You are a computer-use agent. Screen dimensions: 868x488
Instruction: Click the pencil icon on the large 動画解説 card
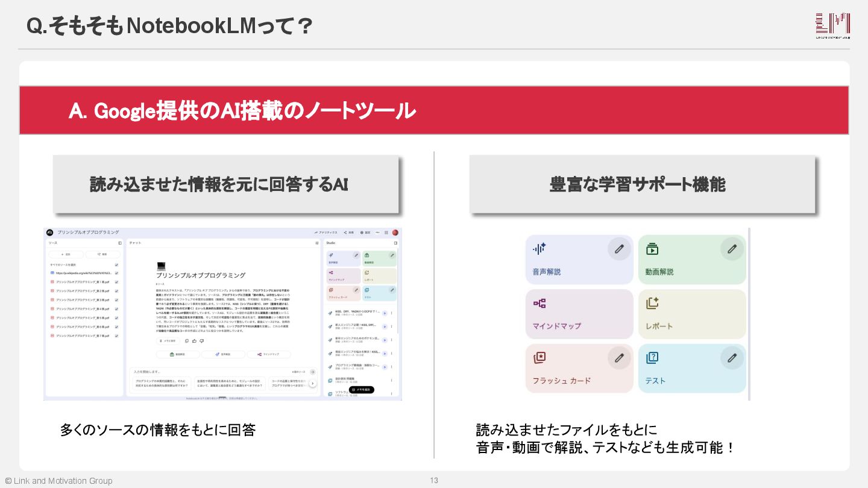[732, 248]
